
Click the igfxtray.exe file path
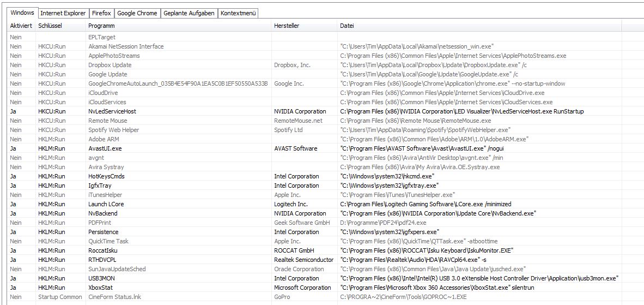tap(390, 186)
